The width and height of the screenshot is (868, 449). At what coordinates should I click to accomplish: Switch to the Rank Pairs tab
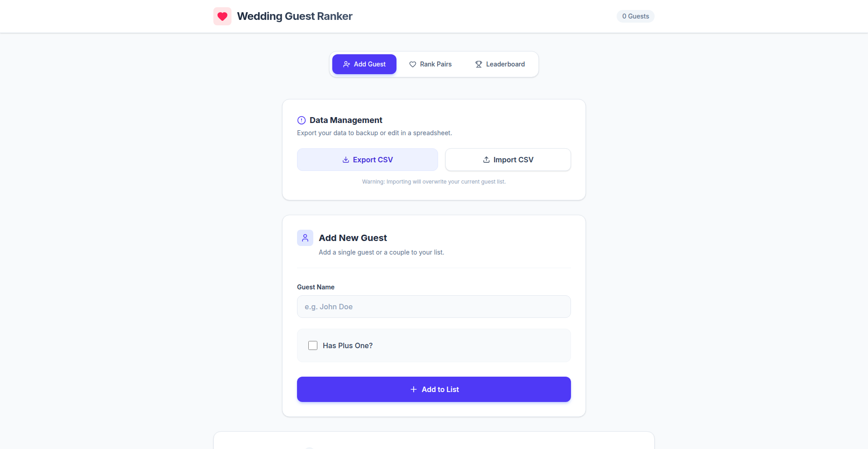430,64
